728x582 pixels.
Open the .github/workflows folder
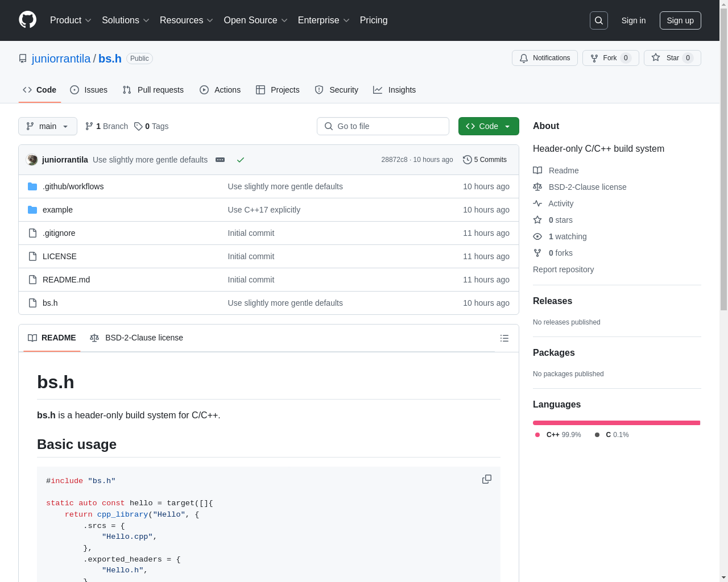pyautogui.click(x=73, y=186)
